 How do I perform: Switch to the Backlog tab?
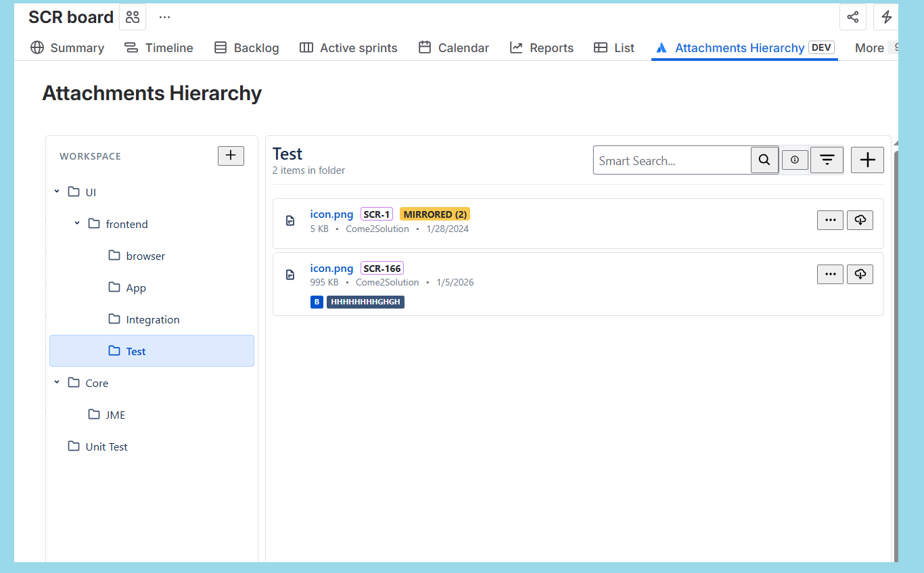[246, 48]
